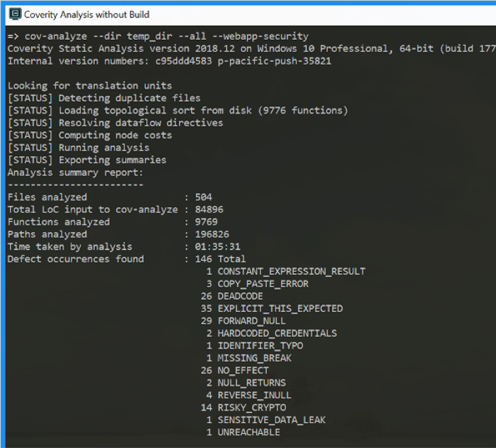This screenshot has height=448, width=496.
Task: Click the HARDCODED_CREDENTIALS defect row
Action: tap(272, 333)
